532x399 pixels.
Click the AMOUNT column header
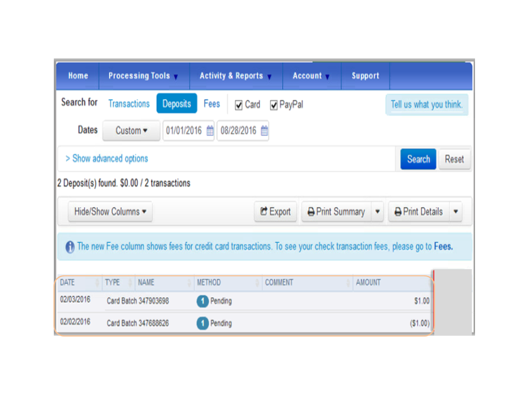[x=368, y=282]
